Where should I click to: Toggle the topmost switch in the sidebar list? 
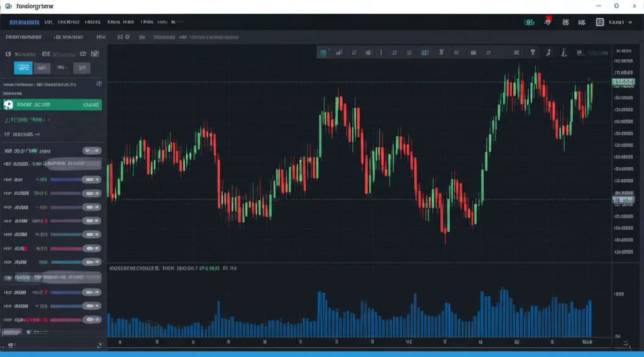pyautogui.click(x=92, y=150)
